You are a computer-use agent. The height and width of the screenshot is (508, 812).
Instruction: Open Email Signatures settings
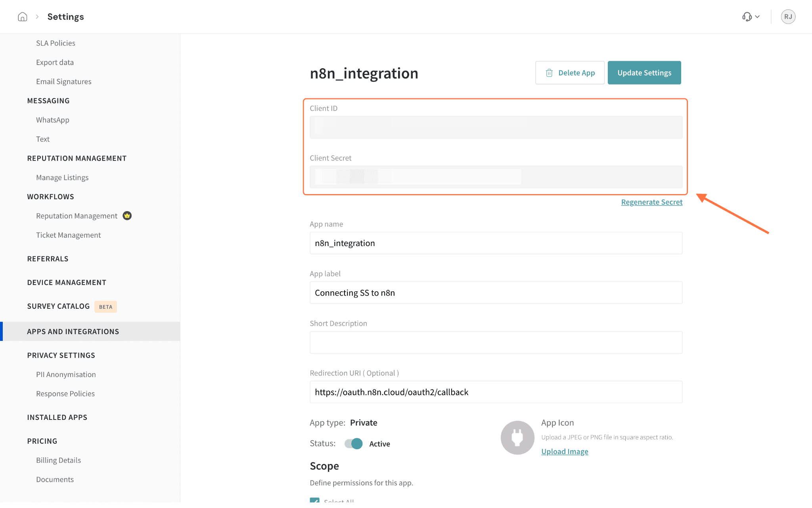(63, 81)
